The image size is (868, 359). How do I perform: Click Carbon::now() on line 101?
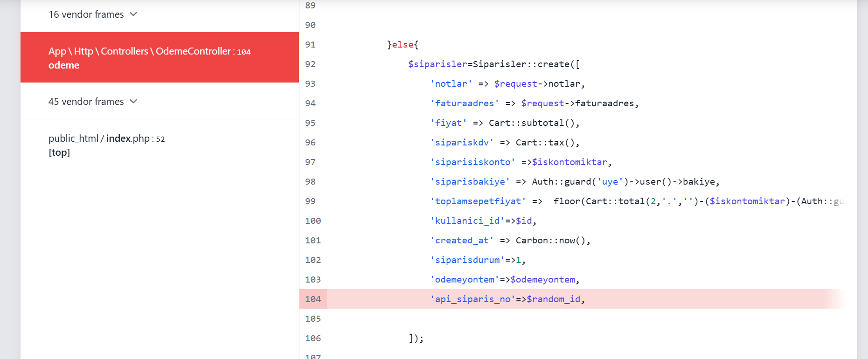pyautogui.click(x=550, y=240)
